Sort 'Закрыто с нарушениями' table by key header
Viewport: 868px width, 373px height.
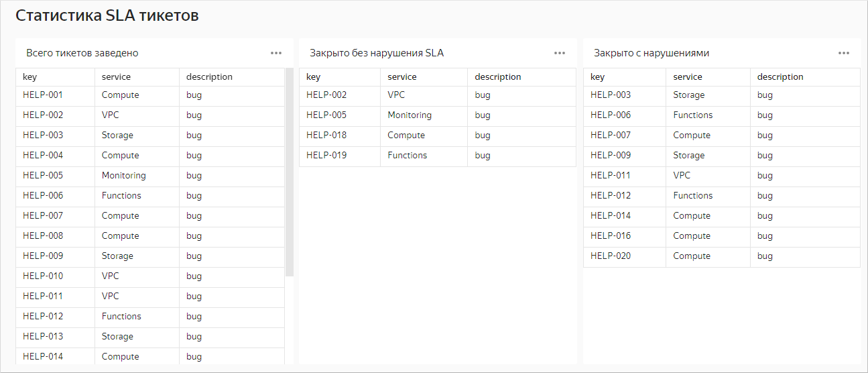pos(597,77)
